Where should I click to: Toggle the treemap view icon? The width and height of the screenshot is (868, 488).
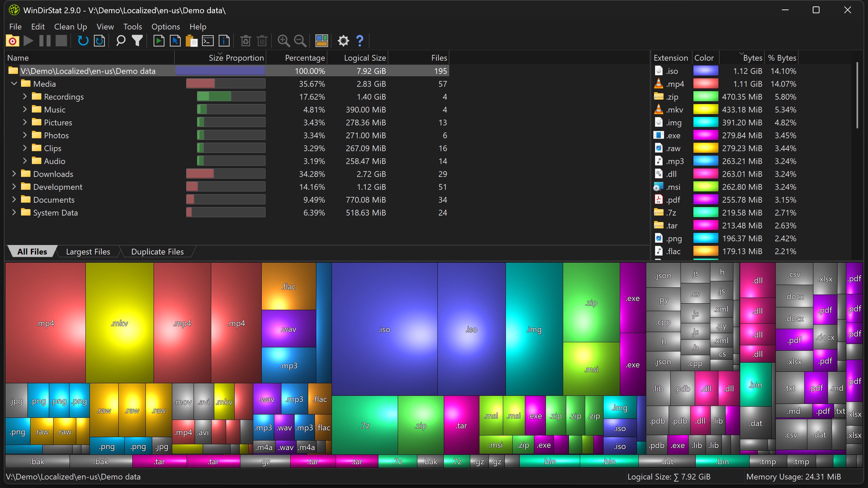coord(321,41)
